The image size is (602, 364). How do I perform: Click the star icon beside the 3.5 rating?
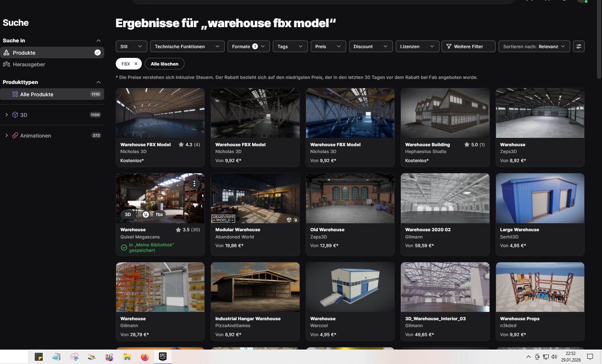pos(178,230)
